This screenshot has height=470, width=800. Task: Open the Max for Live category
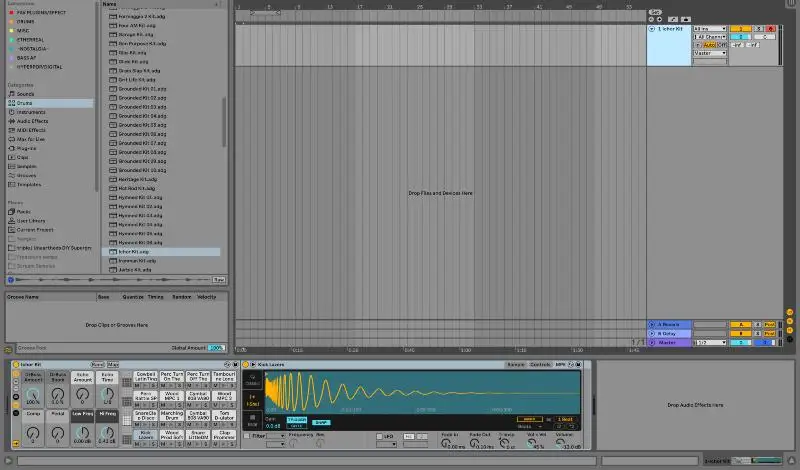tap(30, 139)
